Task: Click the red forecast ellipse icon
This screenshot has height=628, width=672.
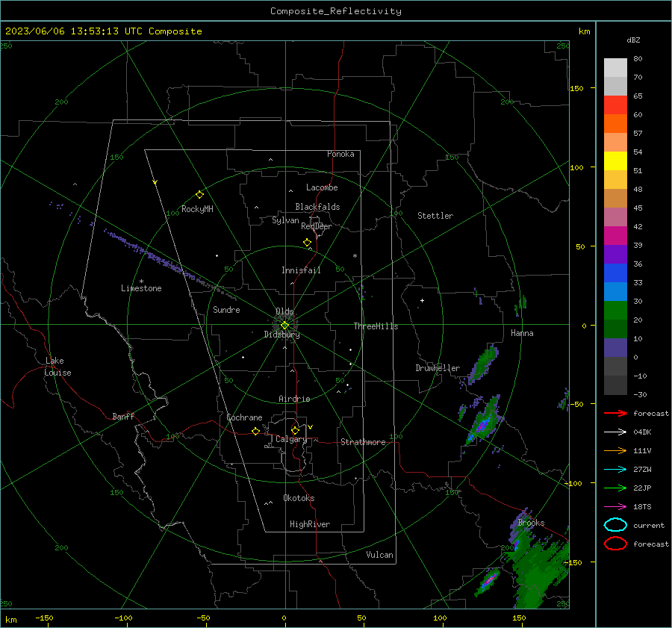Action: [615, 544]
